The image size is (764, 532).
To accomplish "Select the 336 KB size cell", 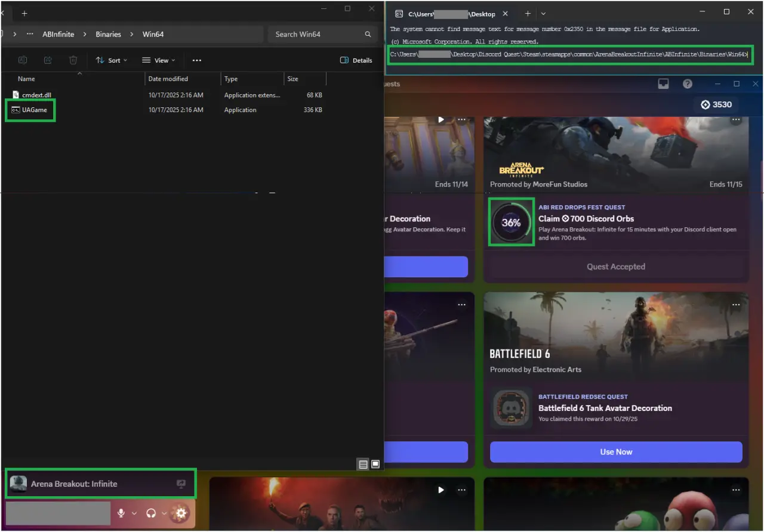I will (x=313, y=110).
